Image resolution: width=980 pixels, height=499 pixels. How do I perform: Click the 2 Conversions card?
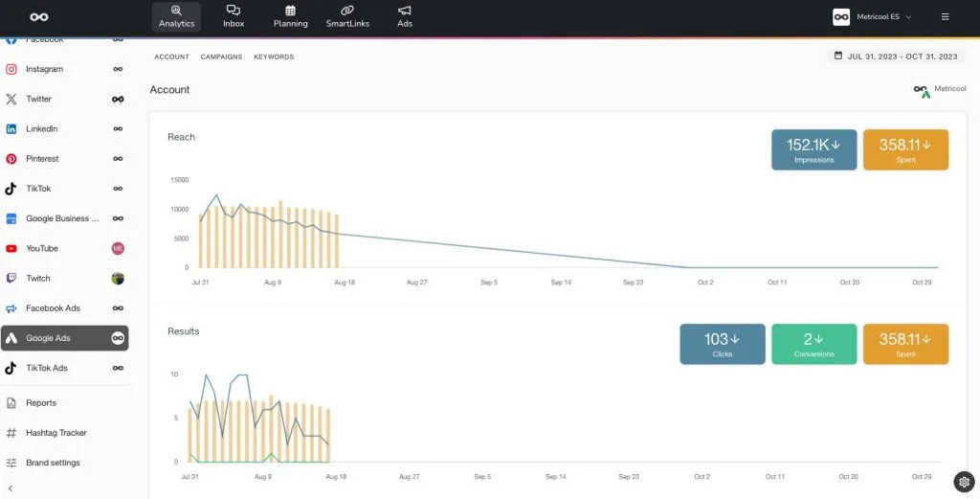tap(813, 344)
